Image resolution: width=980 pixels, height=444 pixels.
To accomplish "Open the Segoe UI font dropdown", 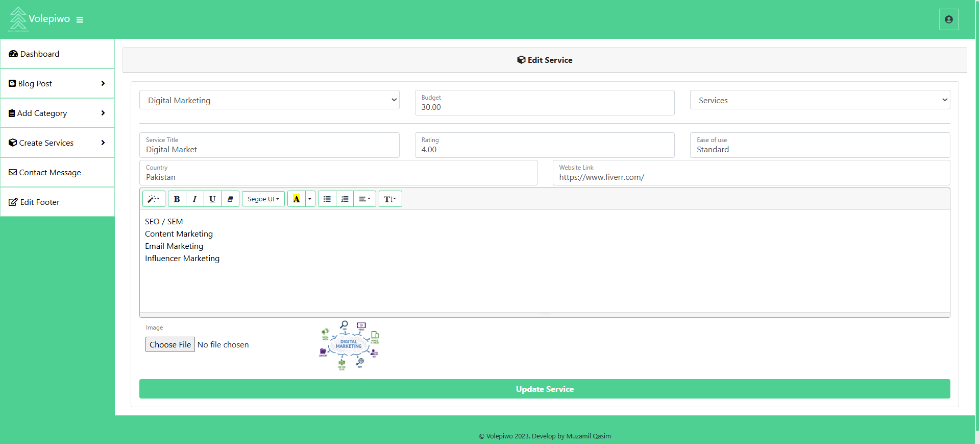I will 263,199.
